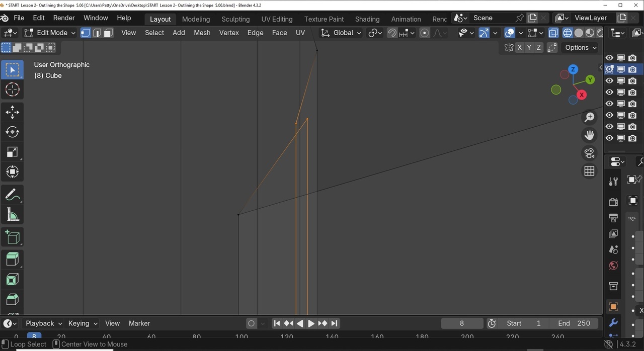Switch to the UV Editing workspace tab

277,19
